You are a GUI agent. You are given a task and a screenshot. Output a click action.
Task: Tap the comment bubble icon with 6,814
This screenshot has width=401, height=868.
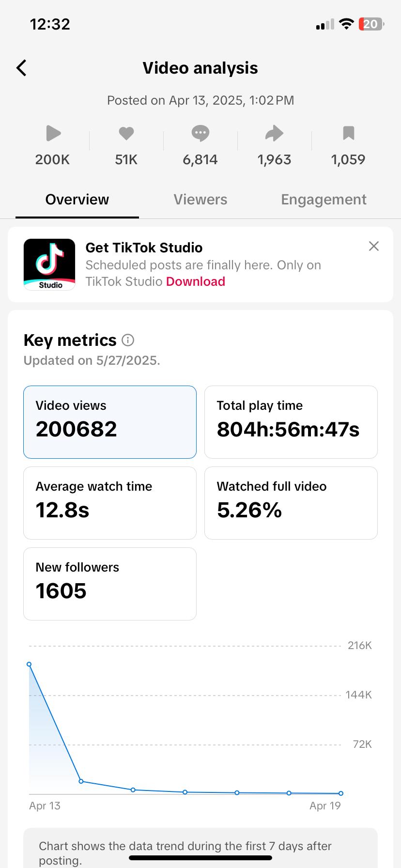200,133
